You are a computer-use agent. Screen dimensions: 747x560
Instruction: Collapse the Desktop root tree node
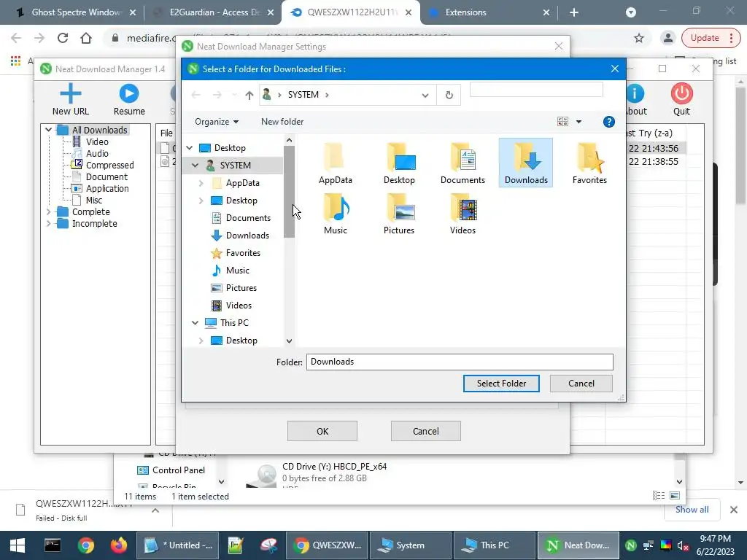pos(190,148)
